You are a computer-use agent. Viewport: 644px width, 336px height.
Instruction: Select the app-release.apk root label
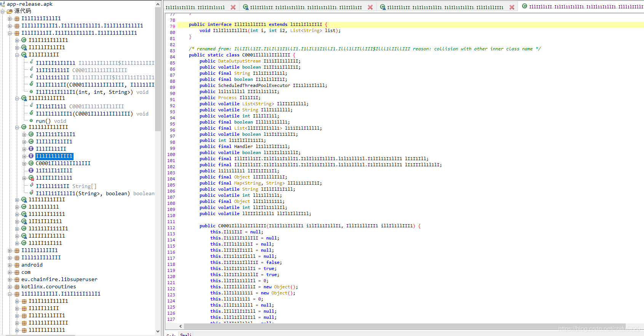pos(30,4)
